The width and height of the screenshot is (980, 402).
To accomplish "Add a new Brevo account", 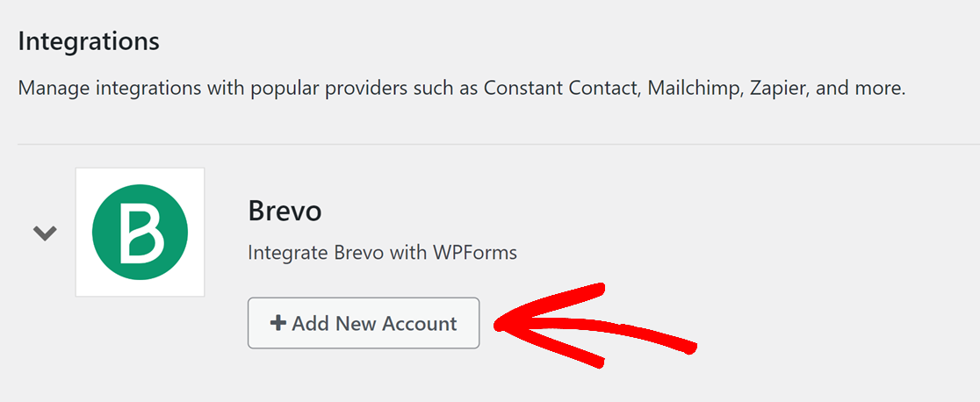I will [x=364, y=323].
